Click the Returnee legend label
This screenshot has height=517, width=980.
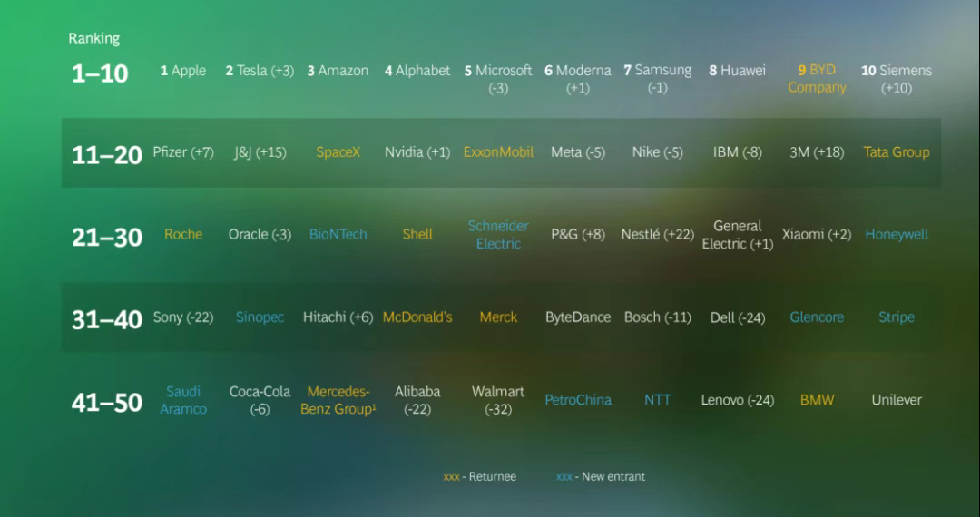[x=480, y=476]
